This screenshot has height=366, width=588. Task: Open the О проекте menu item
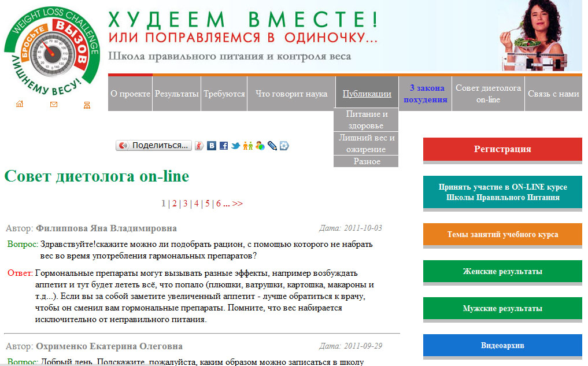point(130,94)
